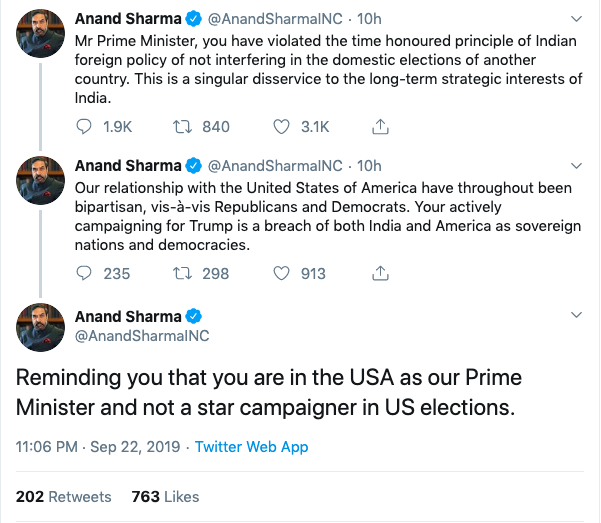Share the first tweet about foreign policy

click(380, 127)
